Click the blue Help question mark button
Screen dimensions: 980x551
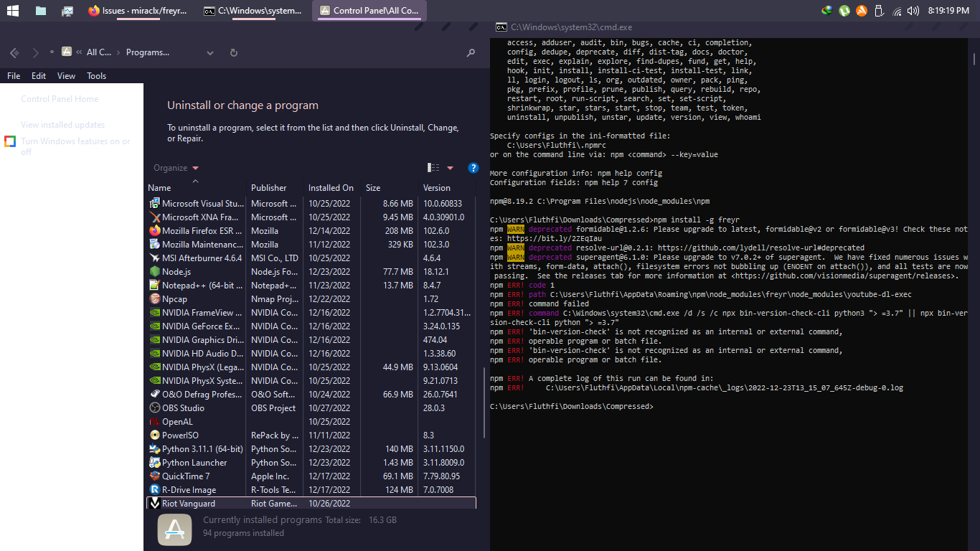pos(473,167)
